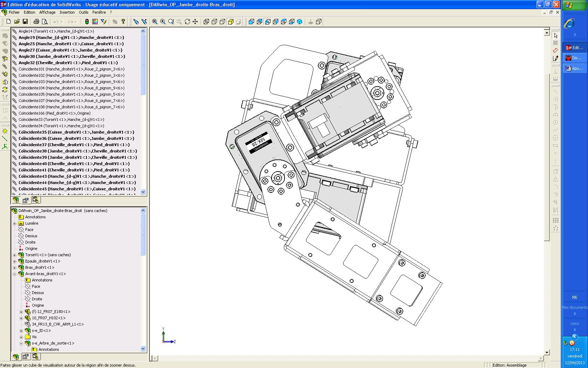Open the Insertion menu
588x368 pixels.
67,12
